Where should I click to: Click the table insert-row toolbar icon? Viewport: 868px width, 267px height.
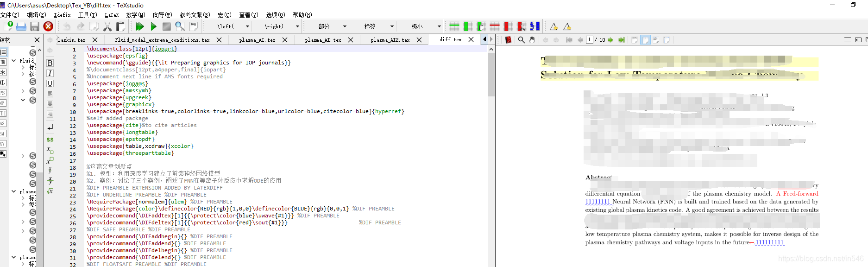[454, 26]
